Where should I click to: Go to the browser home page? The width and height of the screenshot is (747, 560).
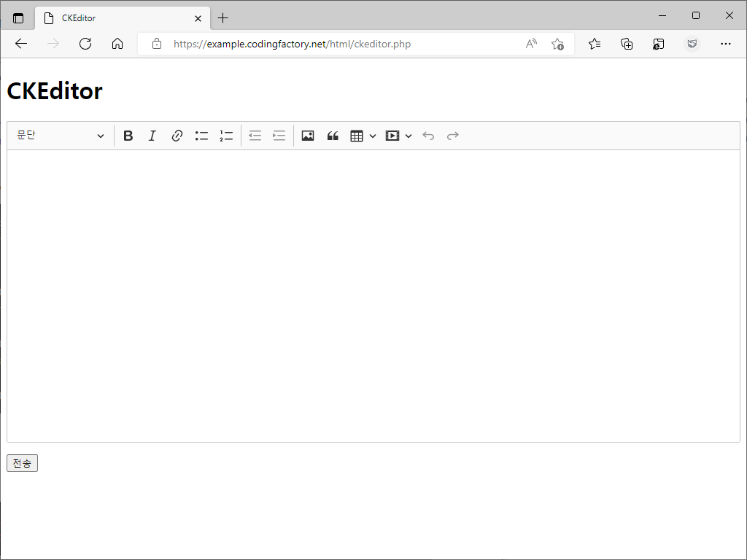point(117,44)
